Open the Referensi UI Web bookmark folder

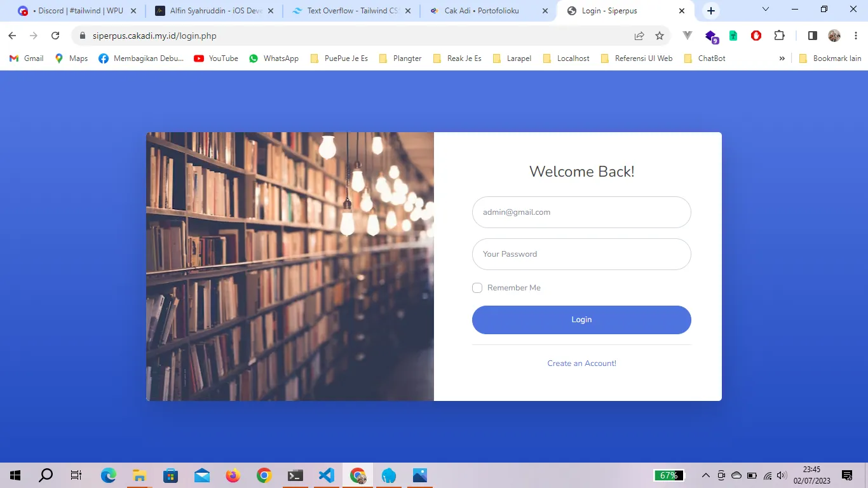(637, 58)
